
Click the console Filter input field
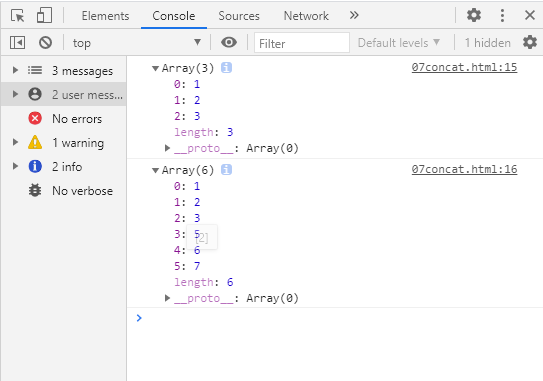(x=302, y=43)
